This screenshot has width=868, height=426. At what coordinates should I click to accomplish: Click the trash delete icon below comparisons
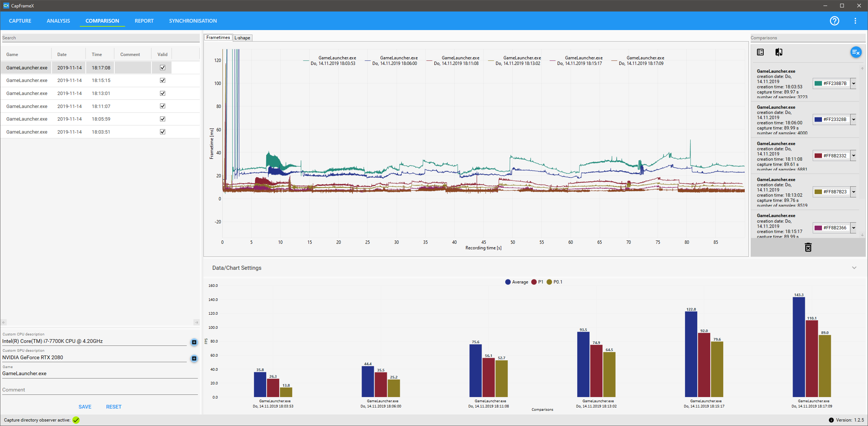pos(808,247)
